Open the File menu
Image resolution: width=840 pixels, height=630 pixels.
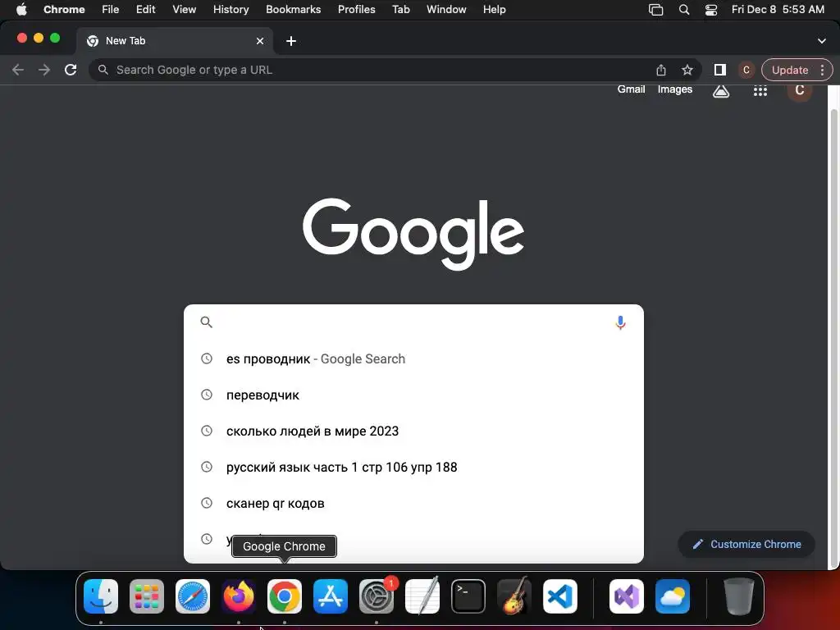pos(111,9)
